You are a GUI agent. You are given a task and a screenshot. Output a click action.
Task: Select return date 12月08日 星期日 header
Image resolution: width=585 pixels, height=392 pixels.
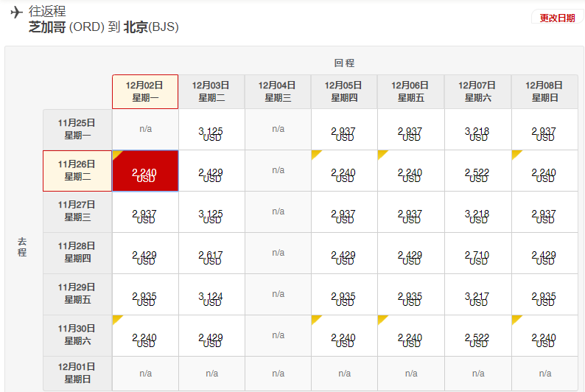point(544,92)
